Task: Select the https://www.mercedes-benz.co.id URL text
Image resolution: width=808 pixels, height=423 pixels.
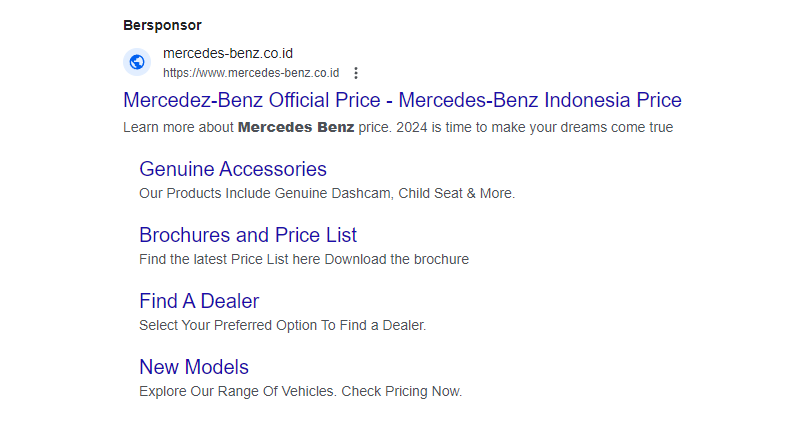Action: pyautogui.click(x=251, y=73)
